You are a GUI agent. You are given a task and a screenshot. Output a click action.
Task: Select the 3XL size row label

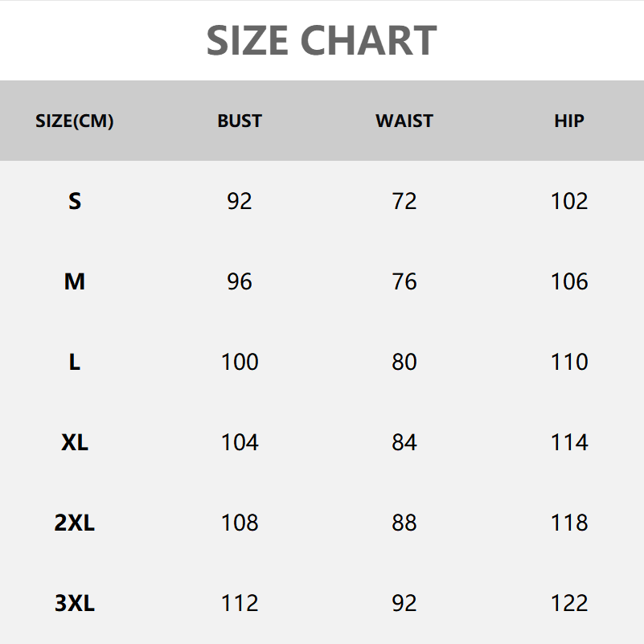coord(75,603)
